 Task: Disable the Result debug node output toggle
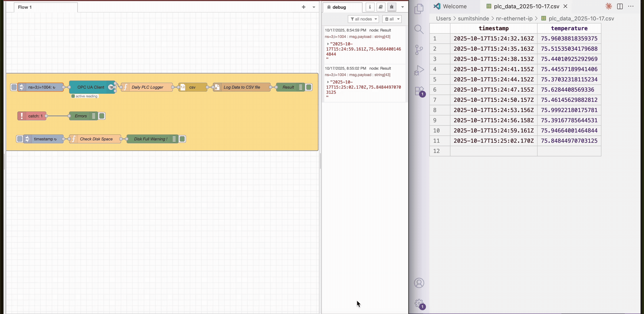pos(309,87)
